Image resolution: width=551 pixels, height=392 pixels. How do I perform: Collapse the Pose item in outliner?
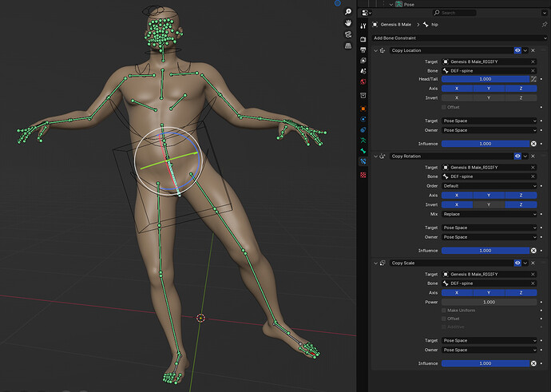pyautogui.click(x=391, y=4)
